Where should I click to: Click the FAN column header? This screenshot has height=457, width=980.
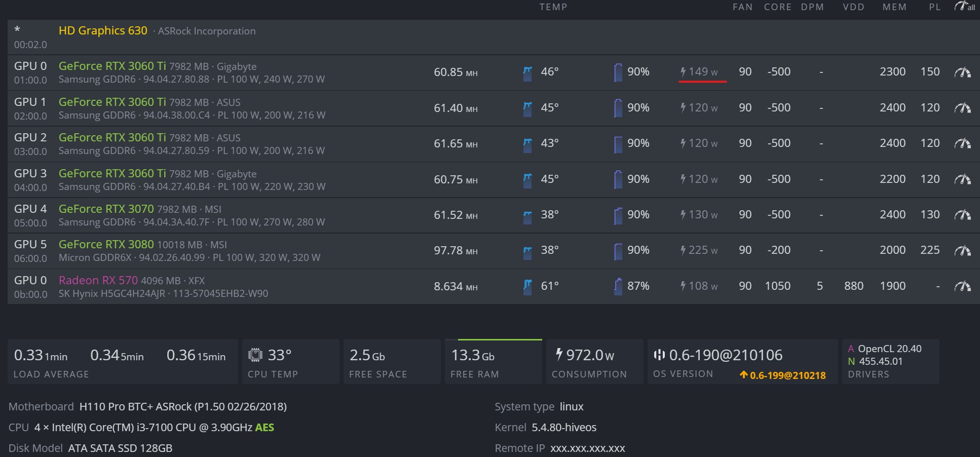coord(743,7)
